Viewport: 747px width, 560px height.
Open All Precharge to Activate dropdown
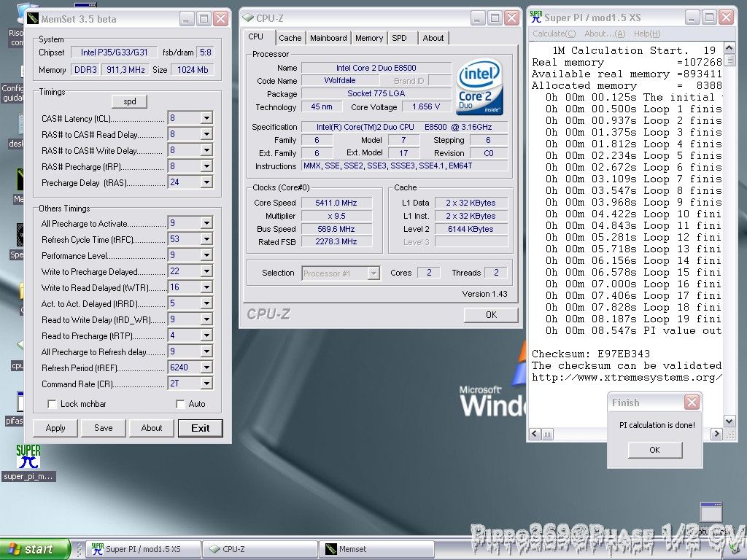point(206,223)
